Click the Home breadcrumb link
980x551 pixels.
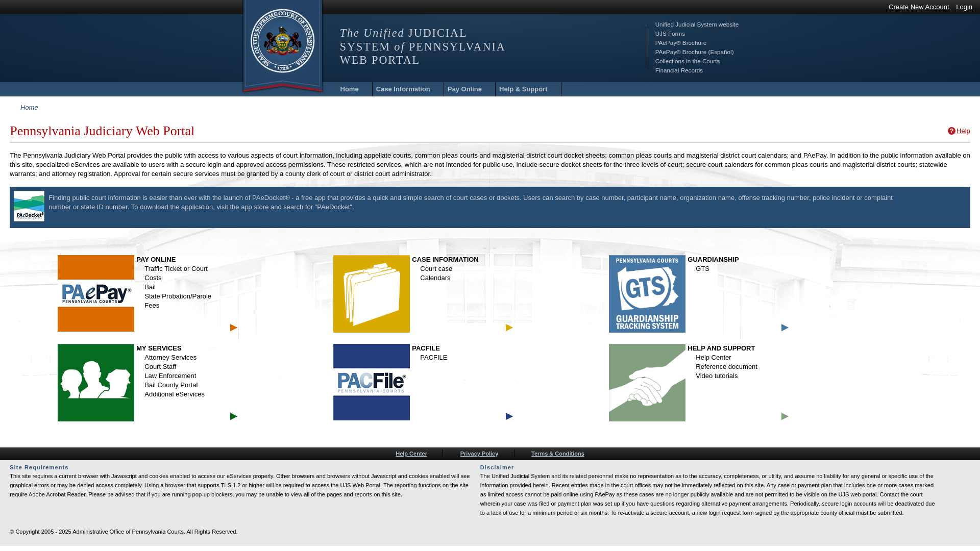click(29, 108)
